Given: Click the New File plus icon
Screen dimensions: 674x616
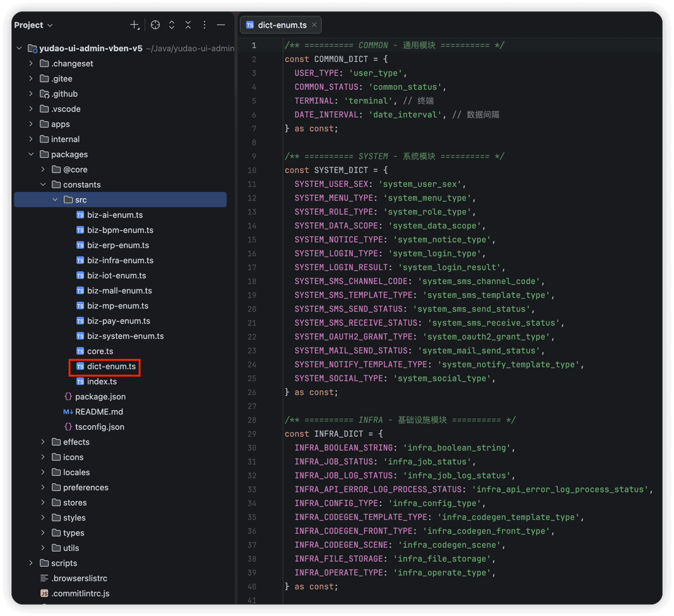Looking at the screenshot, I should pyautogui.click(x=134, y=25).
